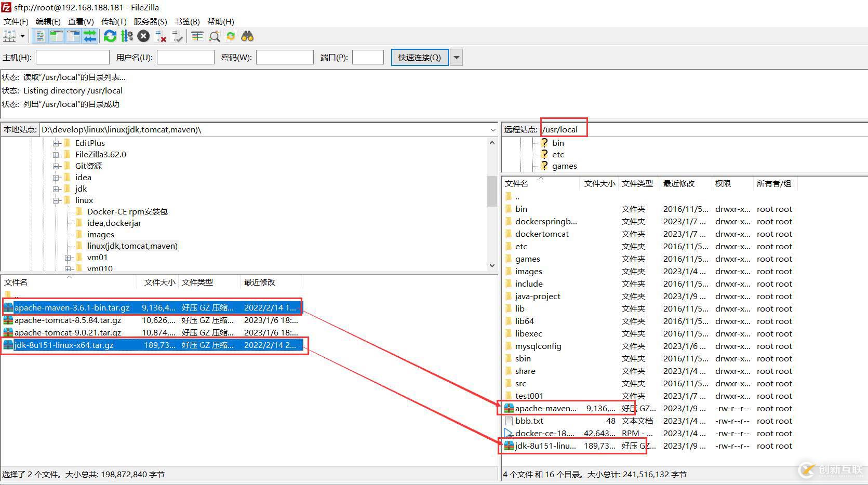Expand the Git资源 folder node
The image size is (868, 485).
tap(56, 166)
